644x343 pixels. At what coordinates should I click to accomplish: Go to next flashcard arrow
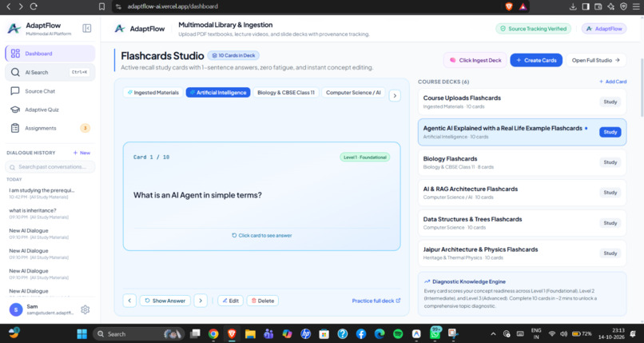[x=201, y=301]
